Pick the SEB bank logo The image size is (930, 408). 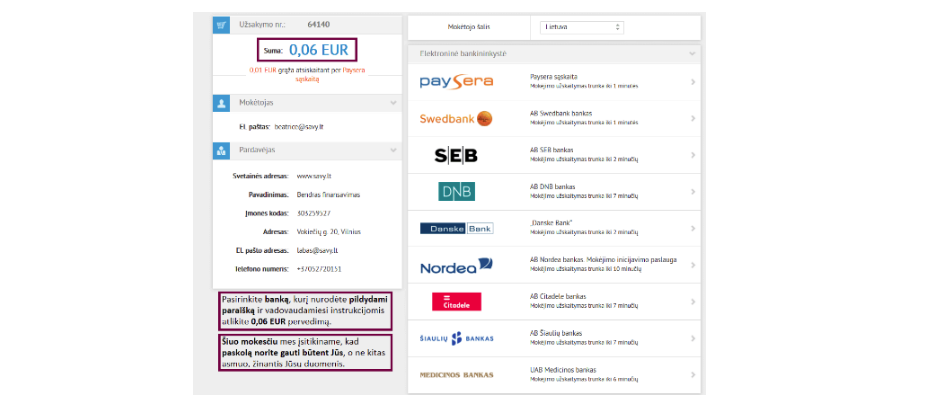(x=455, y=155)
